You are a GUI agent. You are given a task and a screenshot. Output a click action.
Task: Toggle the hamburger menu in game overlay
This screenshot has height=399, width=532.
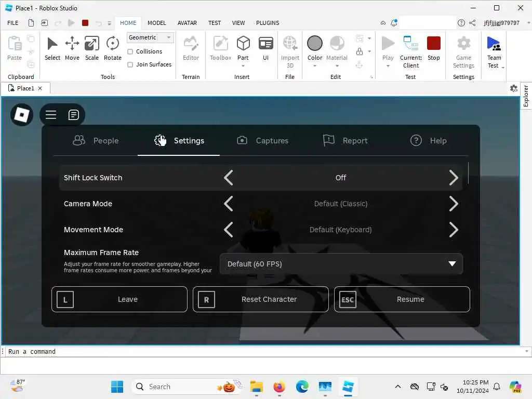point(51,115)
